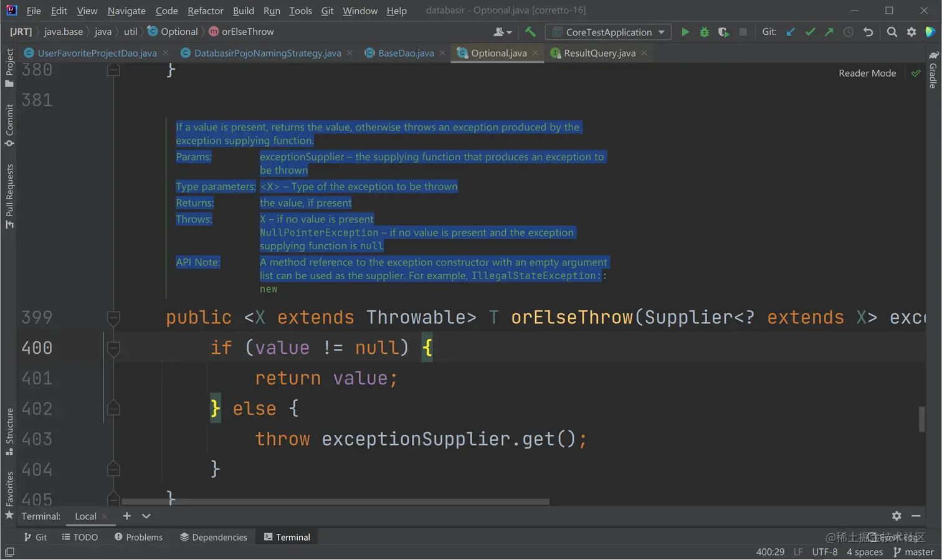Viewport: 942px width, 560px height.
Task: Click the master branch in status bar
Action: click(913, 552)
